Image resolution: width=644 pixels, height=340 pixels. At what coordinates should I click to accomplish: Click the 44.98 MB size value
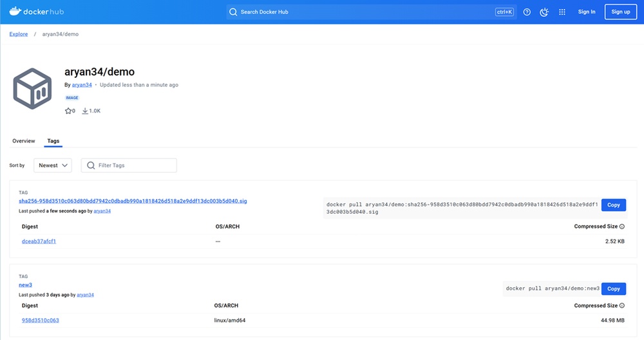click(x=612, y=320)
